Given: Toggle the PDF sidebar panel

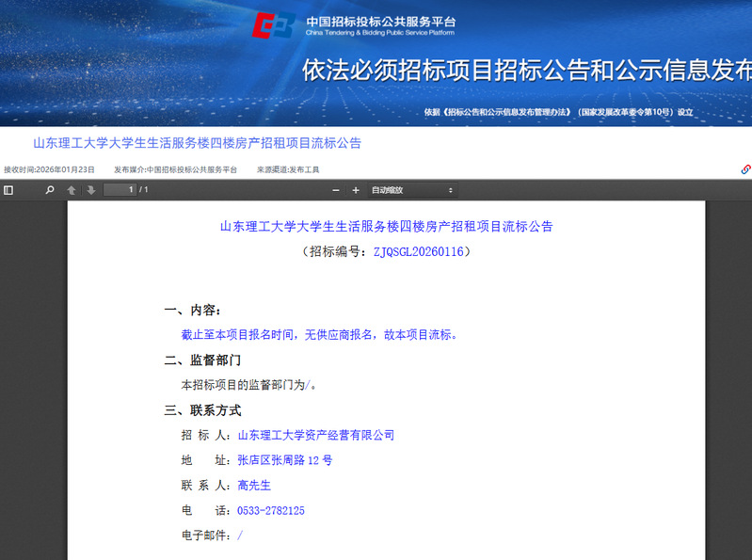Looking at the screenshot, I should pos(8,190).
